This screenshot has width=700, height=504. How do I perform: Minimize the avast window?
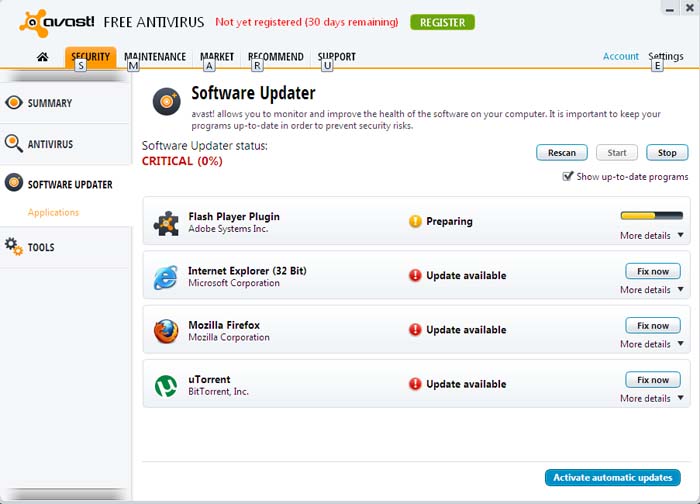[x=670, y=8]
